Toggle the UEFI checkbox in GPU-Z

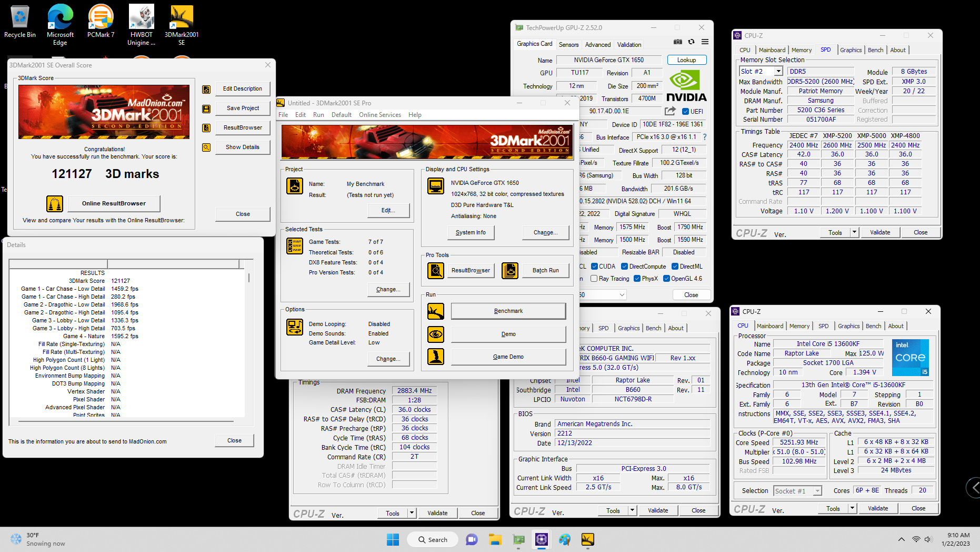click(685, 112)
